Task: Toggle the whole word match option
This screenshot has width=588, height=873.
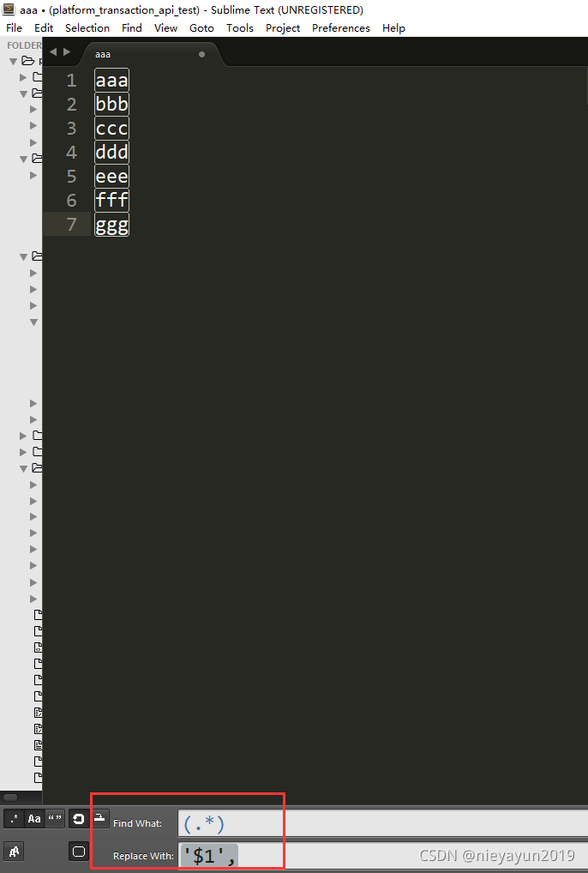Action: click(55, 818)
